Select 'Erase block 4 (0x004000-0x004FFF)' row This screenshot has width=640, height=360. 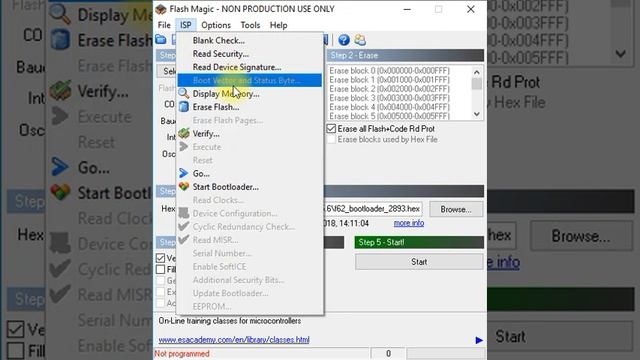click(389, 107)
